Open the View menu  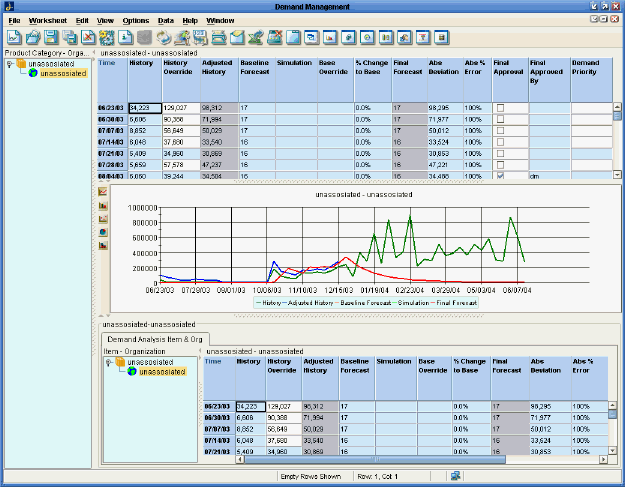[x=105, y=20]
